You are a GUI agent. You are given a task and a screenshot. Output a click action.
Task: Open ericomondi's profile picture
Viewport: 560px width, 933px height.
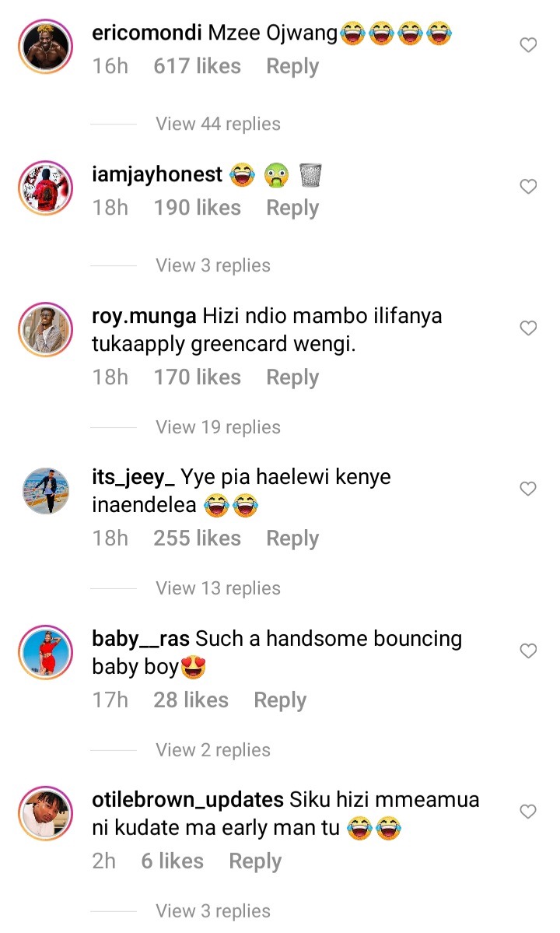point(46,47)
